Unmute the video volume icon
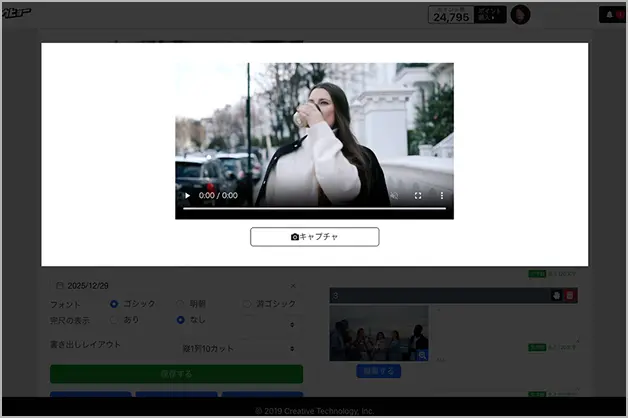Screen dimensions: 628x418 394,196
